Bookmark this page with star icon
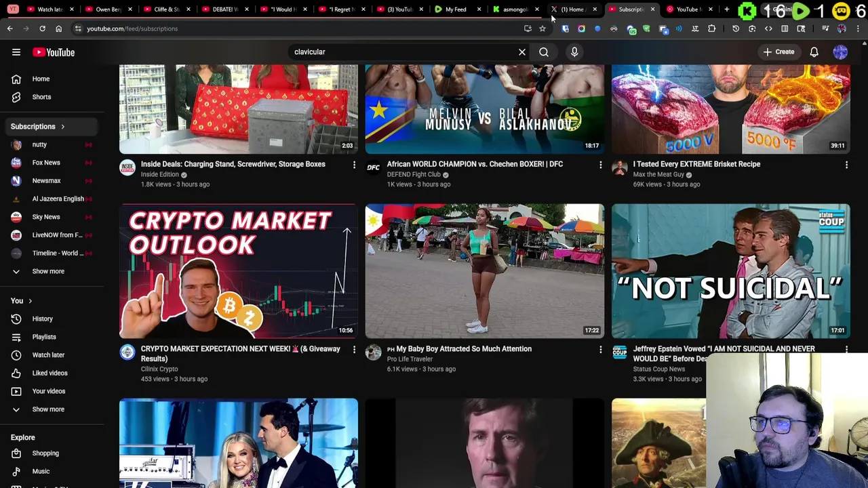 (x=542, y=28)
